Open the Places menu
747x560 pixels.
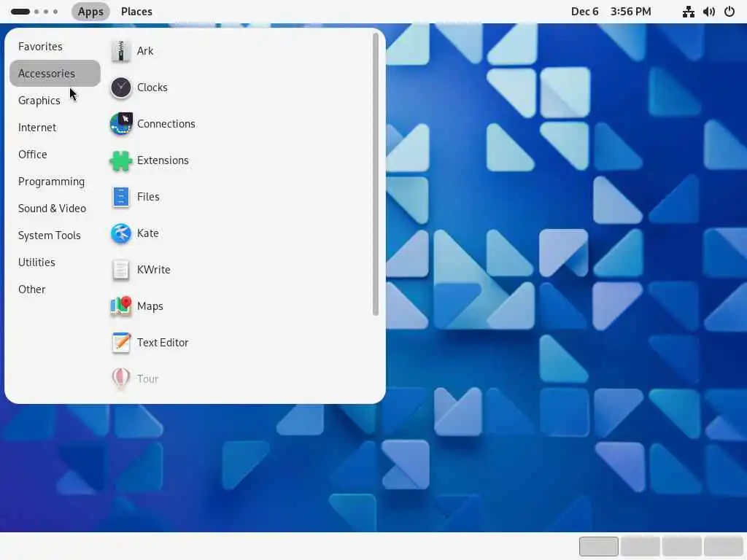click(136, 12)
